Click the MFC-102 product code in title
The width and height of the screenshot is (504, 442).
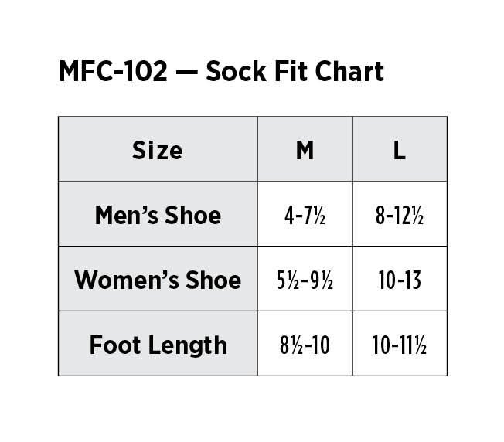(x=112, y=72)
